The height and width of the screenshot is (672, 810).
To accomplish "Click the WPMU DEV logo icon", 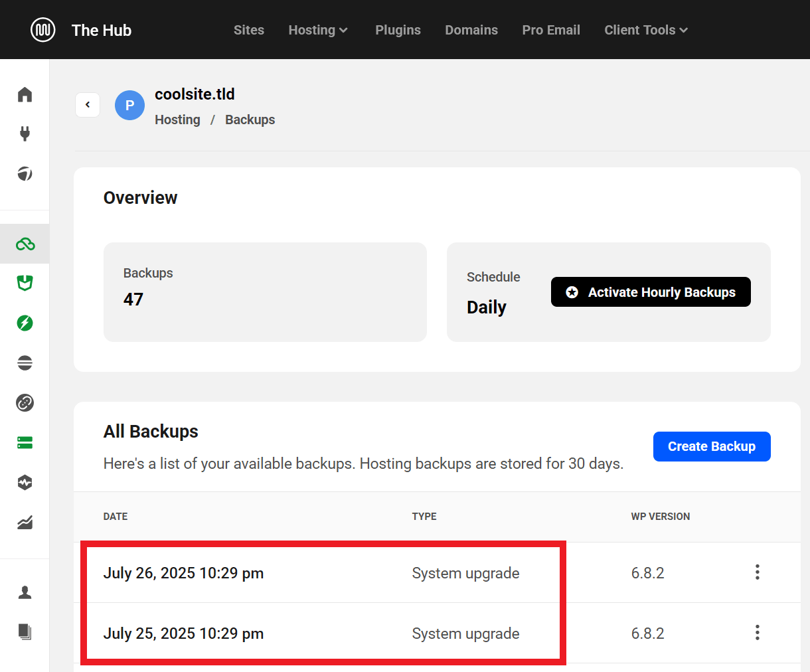I will [43, 30].
